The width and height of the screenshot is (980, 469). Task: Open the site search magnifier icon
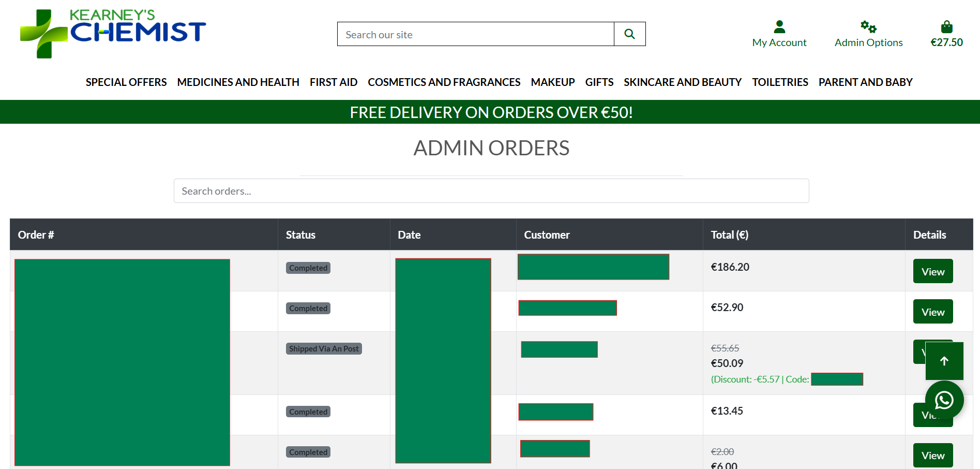[x=629, y=34]
